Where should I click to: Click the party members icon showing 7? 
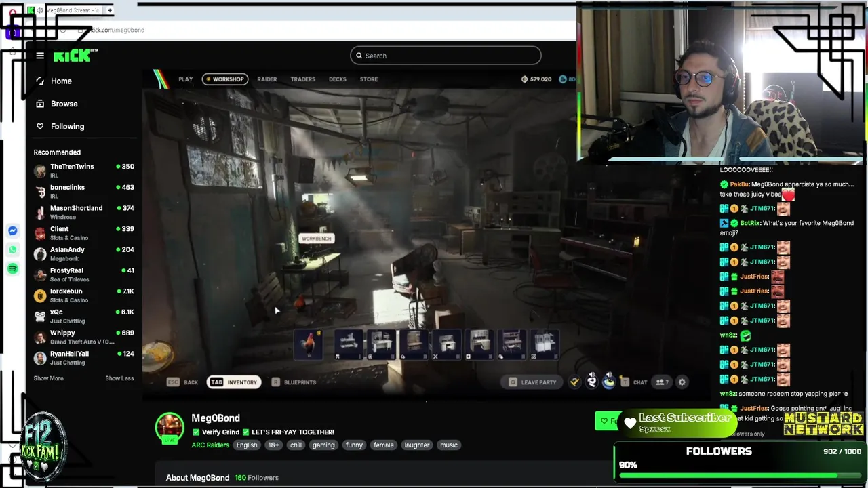pyautogui.click(x=663, y=382)
